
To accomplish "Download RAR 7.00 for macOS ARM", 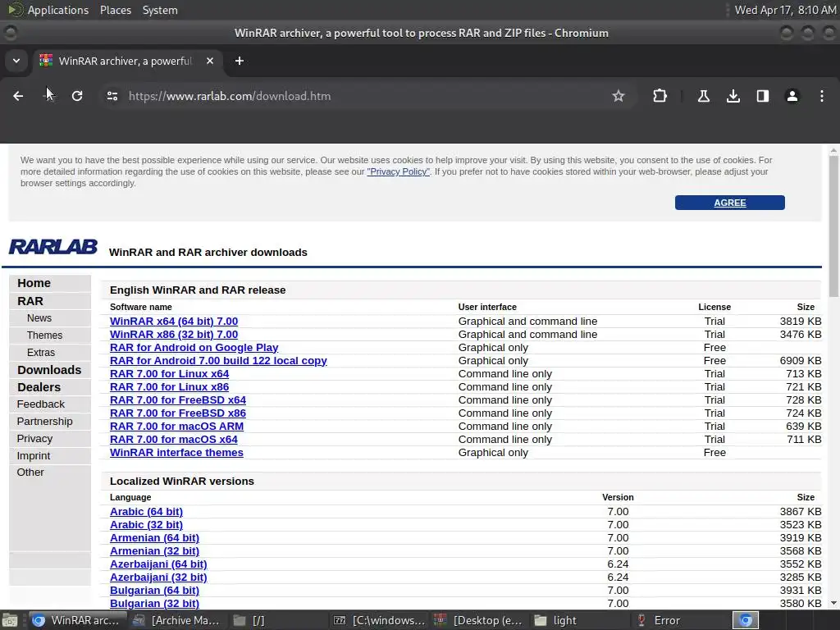I will [x=177, y=426].
